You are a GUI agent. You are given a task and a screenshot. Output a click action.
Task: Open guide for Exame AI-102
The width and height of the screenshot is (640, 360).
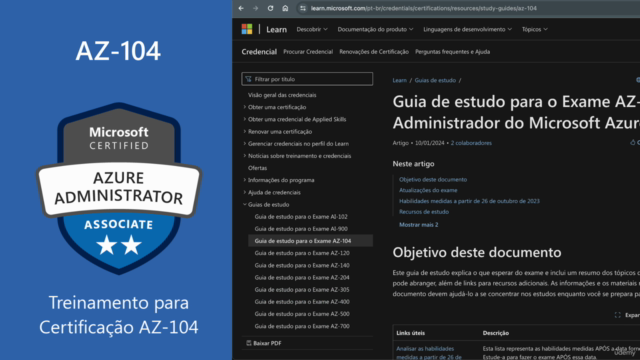pyautogui.click(x=301, y=217)
